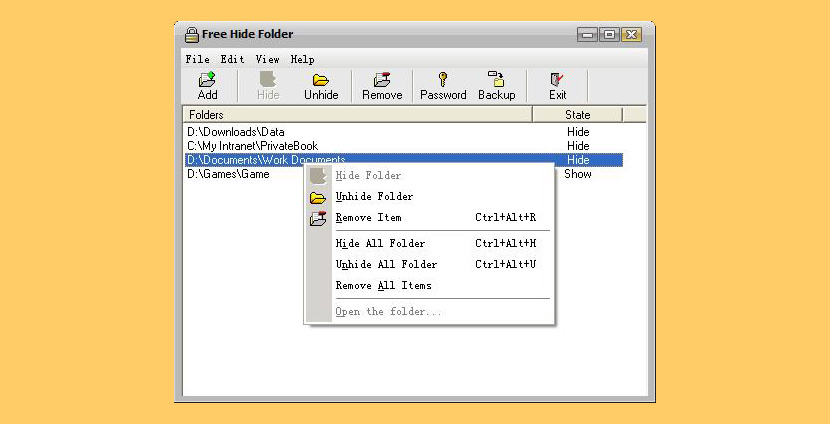The image size is (830, 424).
Task: Click the grey icon beside Hide Folder in the context menu
Action: click(x=318, y=176)
